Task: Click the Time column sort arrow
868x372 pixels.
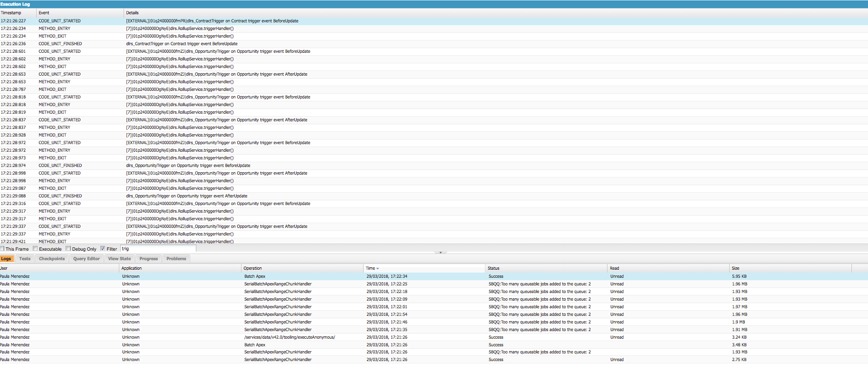Action: (x=378, y=269)
